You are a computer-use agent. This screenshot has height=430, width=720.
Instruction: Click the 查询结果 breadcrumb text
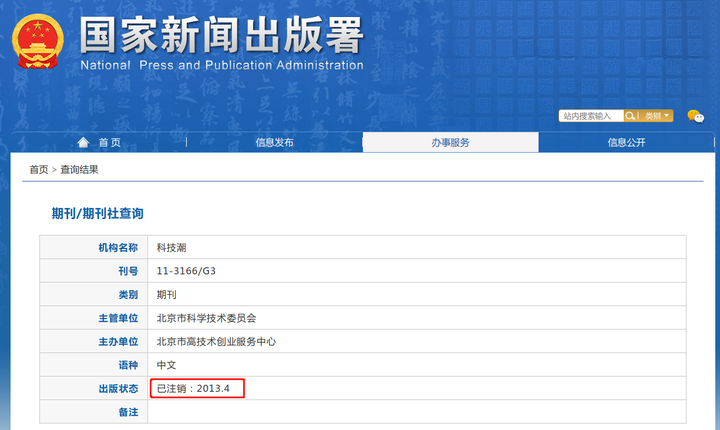point(79,170)
